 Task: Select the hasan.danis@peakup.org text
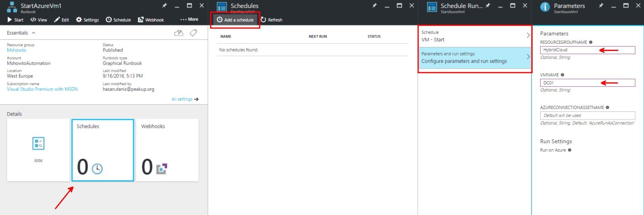point(128,89)
